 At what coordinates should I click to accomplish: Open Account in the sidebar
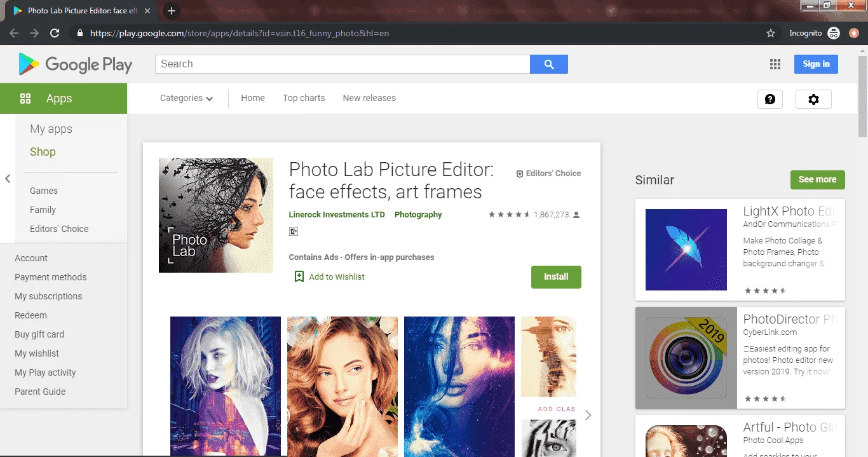pyautogui.click(x=31, y=258)
